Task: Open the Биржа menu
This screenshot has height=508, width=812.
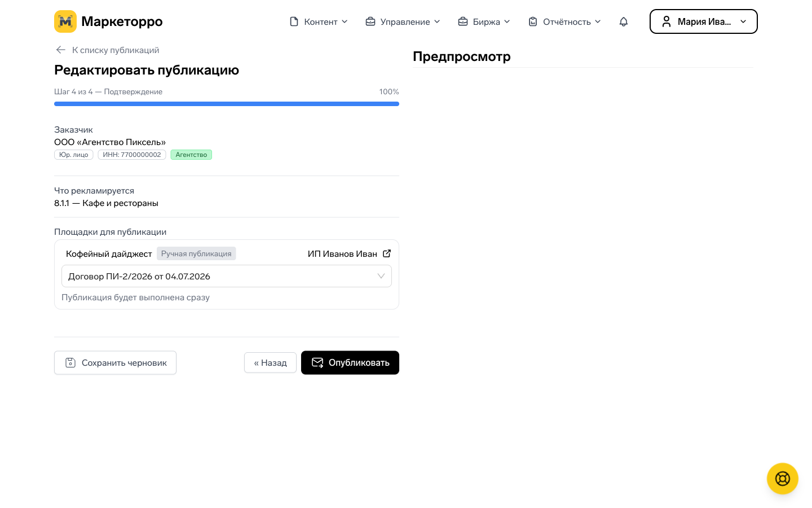Action: tap(484, 21)
